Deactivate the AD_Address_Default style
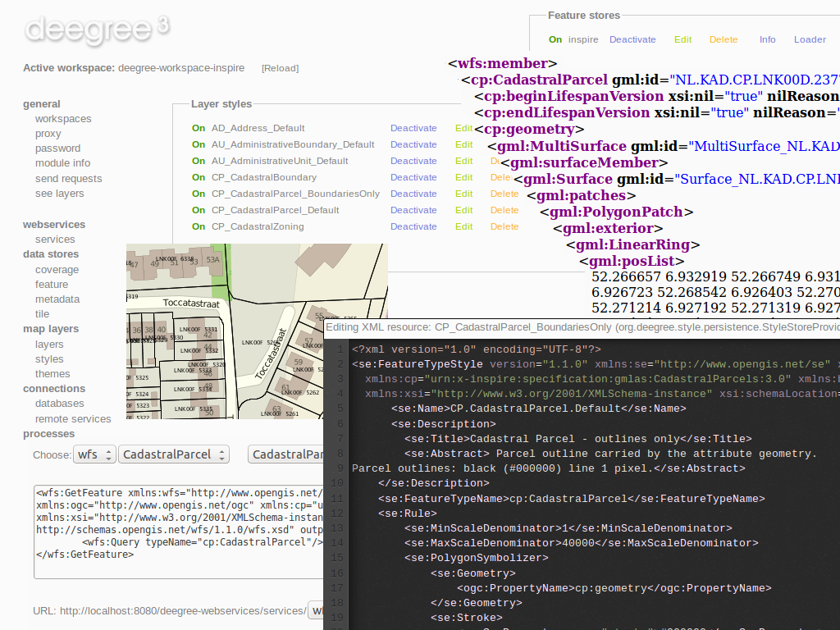The image size is (840, 630). [413, 128]
